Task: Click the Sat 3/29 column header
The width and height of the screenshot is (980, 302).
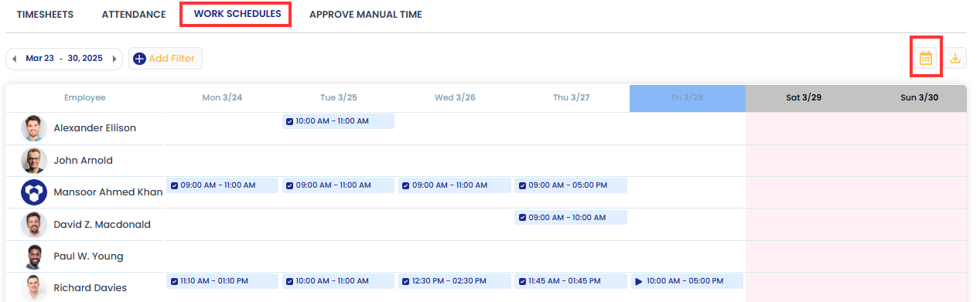Action: click(x=804, y=98)
